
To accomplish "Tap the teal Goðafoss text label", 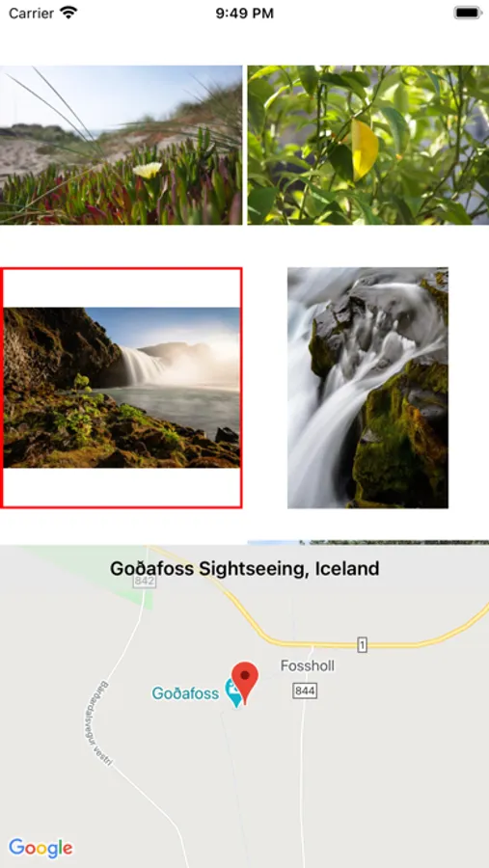I will 185,693.
